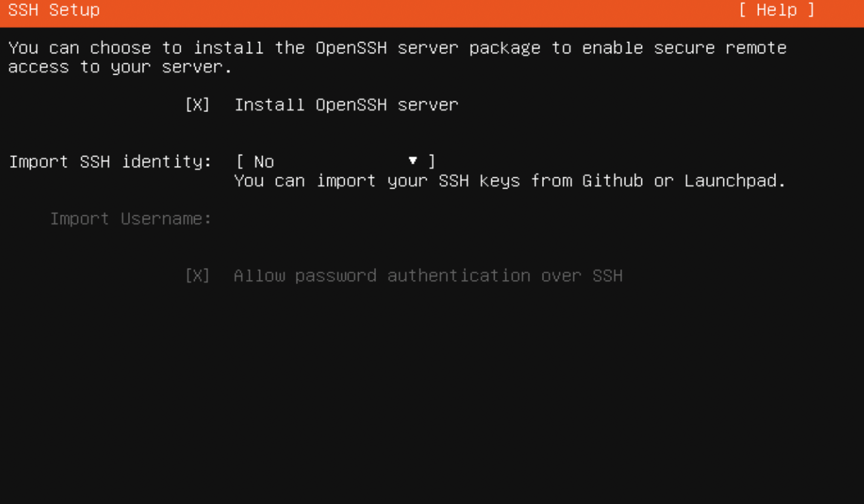Toggle the Install OpenSSH server checkbox
Screen dimensions: 864x504
pyautogui.click(x=197, y=105)
